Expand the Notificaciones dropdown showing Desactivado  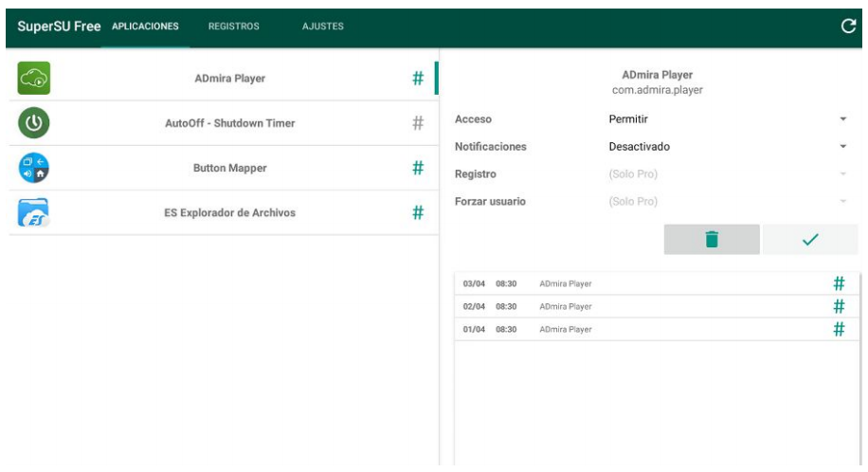(x=725, y=147)
